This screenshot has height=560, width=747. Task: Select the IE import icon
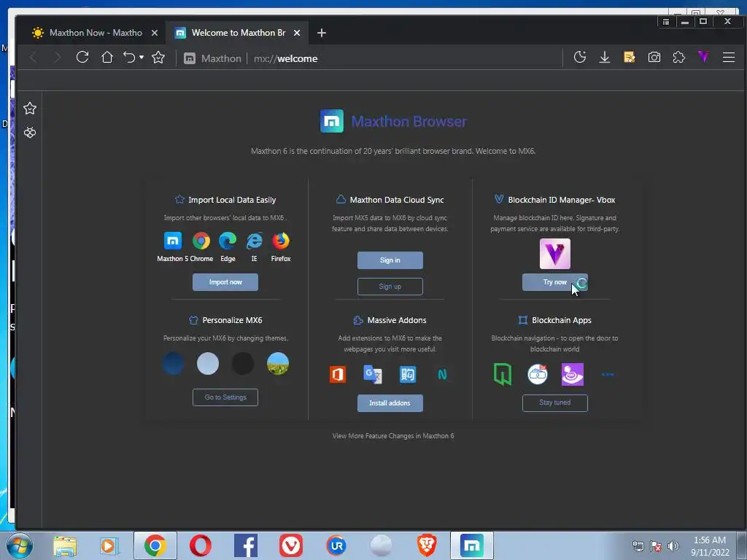254,241
